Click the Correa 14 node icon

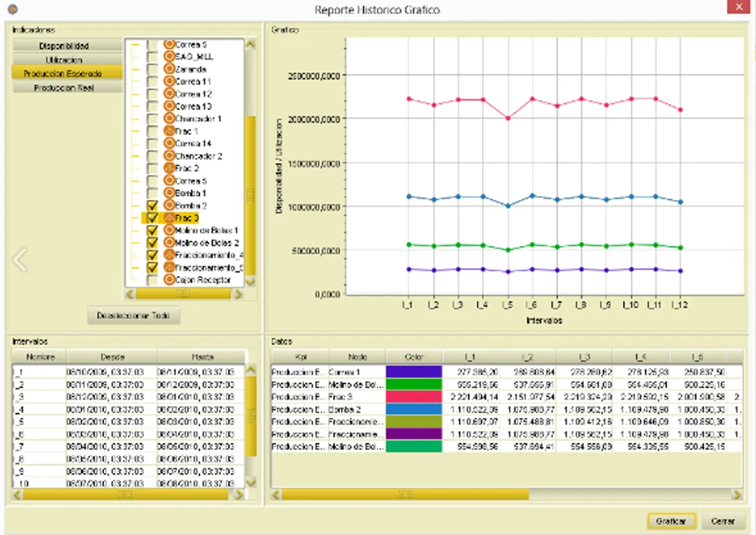(169, 143)
